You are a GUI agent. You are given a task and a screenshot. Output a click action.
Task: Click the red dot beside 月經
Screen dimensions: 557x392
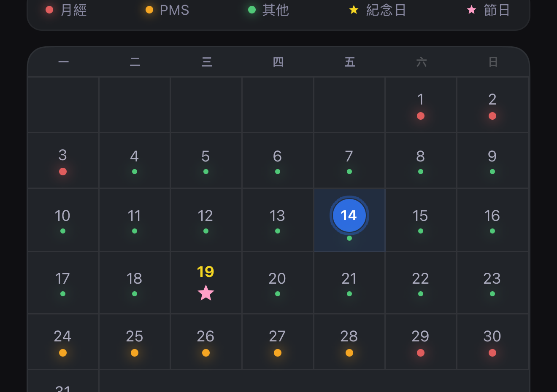pyautogui.click(x=49, y=10)
